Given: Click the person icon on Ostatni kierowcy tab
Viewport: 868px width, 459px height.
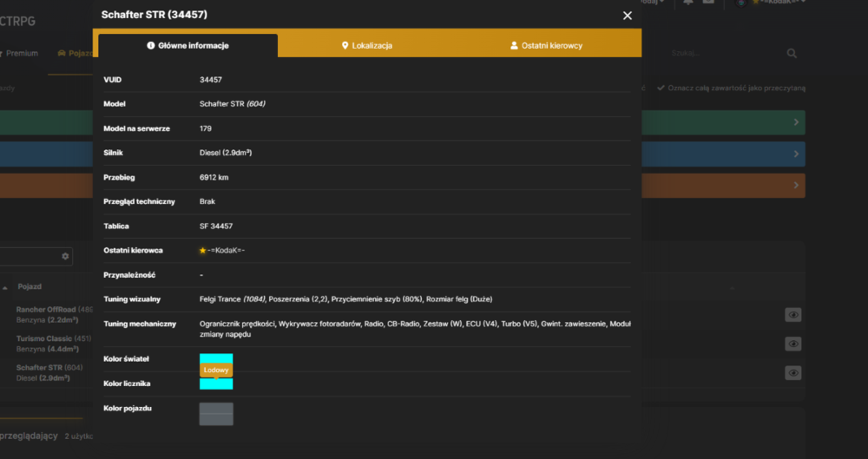Looking at the screenshot, I should pyautogui.click(x=514, y=45).
